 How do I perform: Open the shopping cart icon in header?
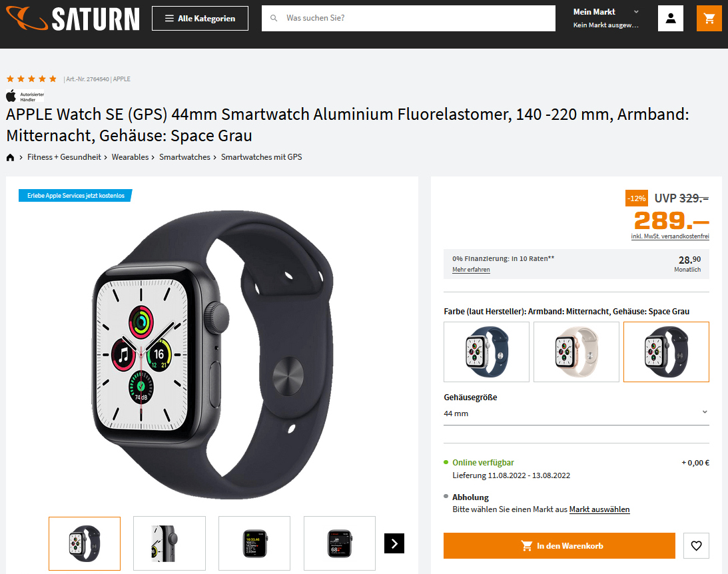(x=709, y=19)
